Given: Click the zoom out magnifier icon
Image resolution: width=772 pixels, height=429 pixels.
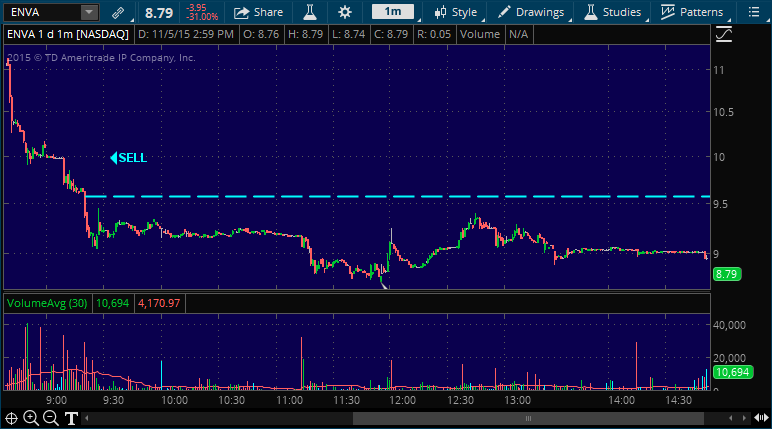Looking at the screenshot, I should coord(51,418).
